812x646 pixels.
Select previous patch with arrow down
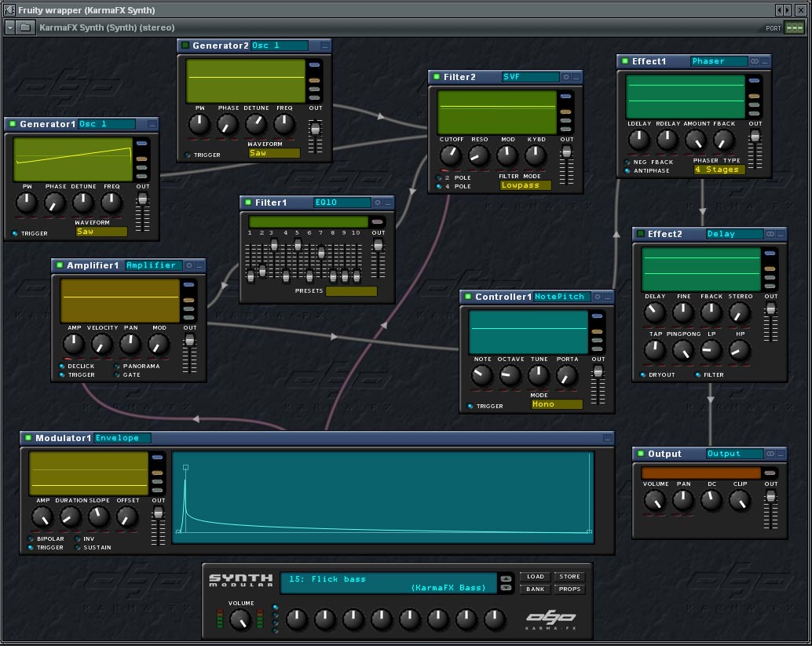pos(506,587)
